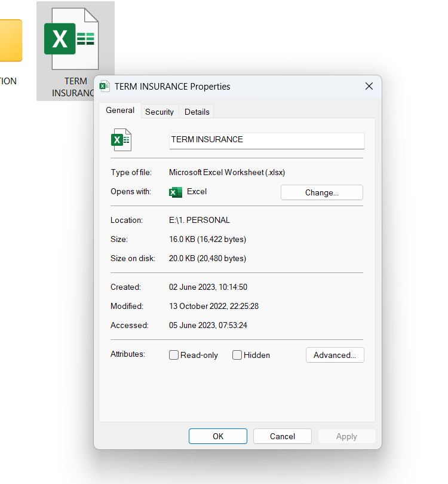Click accessed date '05 June 2023, 07:53:24'

click(x=208, y=325)
